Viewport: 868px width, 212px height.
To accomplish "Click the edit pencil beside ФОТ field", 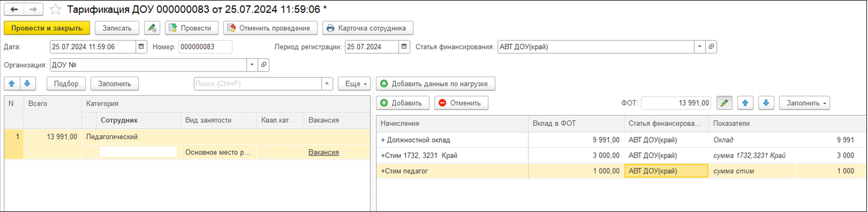I will (x=724, y=103).
